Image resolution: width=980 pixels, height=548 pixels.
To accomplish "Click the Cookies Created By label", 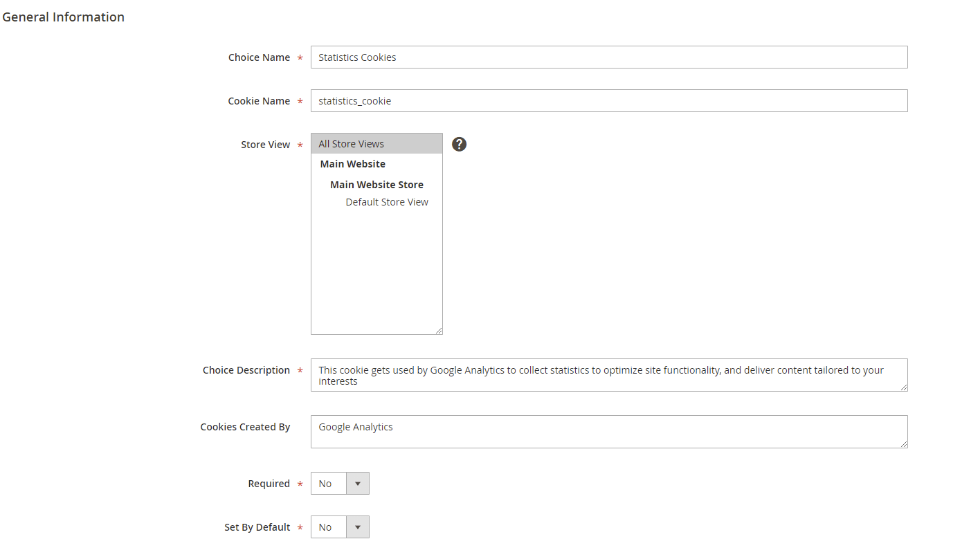I will (245, 427).
